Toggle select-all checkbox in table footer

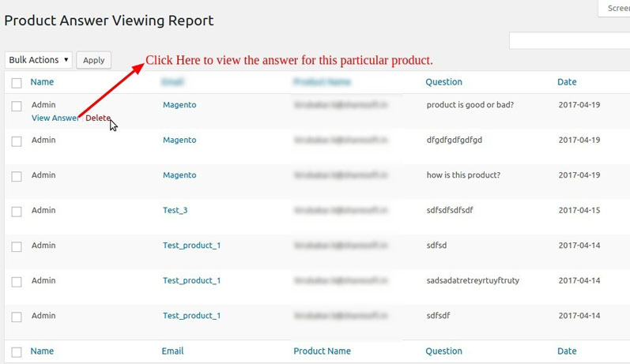coord(17,352)
